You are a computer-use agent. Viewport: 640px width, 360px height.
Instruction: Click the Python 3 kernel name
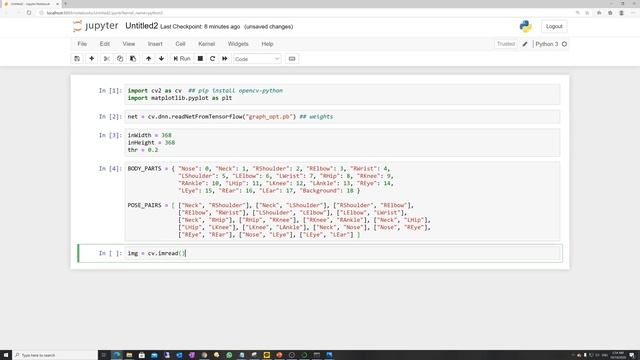(x=547, y=44)
